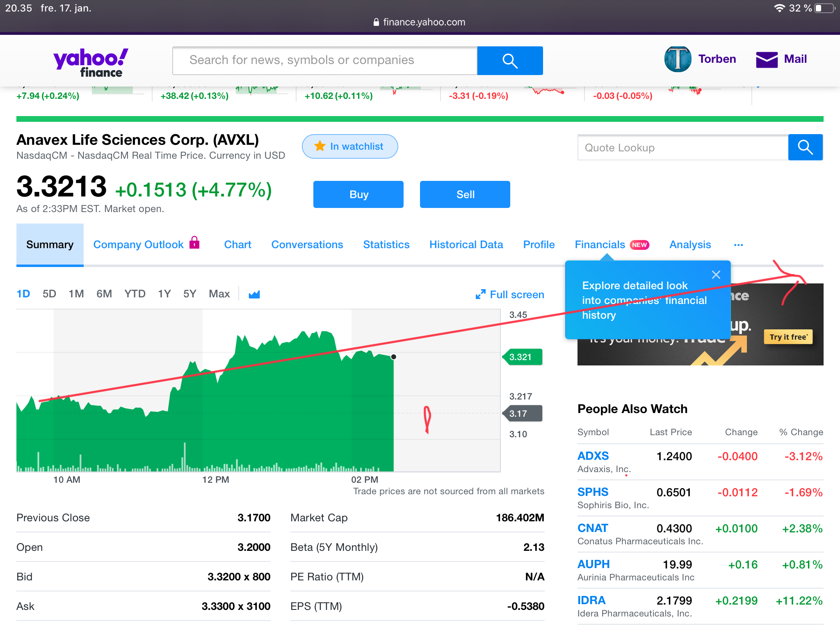Click the -3.31 (-0.19%) index ticker
Viewport: 840px width, 630px height.
click(x=478, y=96)
